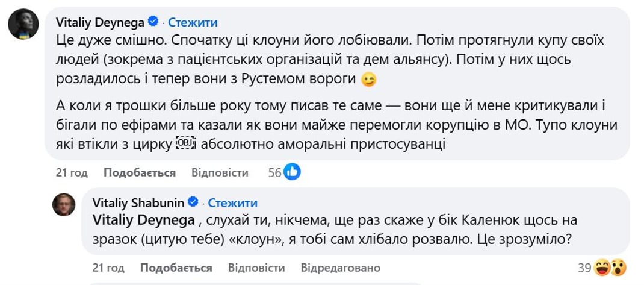644x285 pixels.
Task: Click the Wow surprised reaction emoji
Action: 618,267
